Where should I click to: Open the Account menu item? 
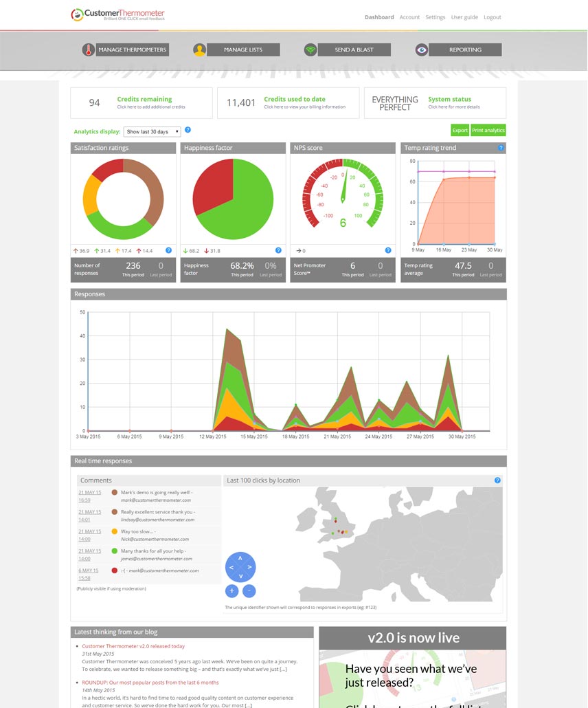pyautogui.click(x=409, y=17)
